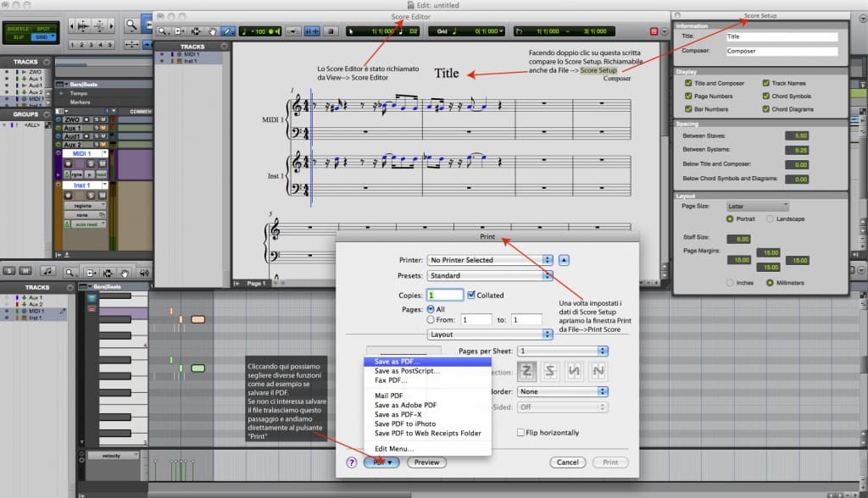Nudge waveform zoom left arrow in Edit window
This screenshot has width=868, height=498.
click(x=71, y=26)
